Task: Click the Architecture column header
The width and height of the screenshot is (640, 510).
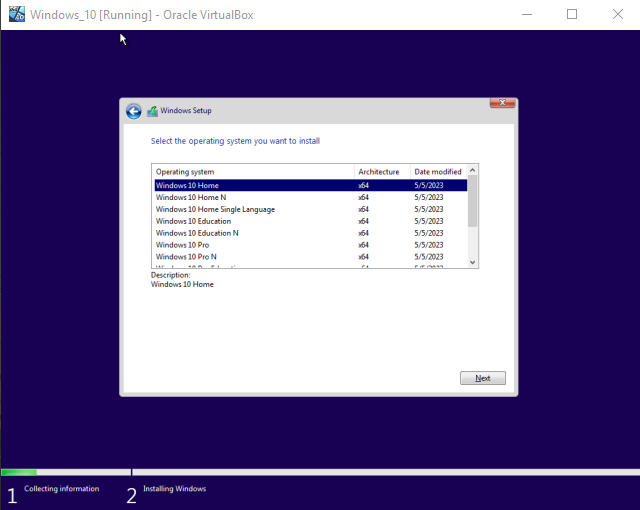Action: pyautogui.click(x=382, y=172)
